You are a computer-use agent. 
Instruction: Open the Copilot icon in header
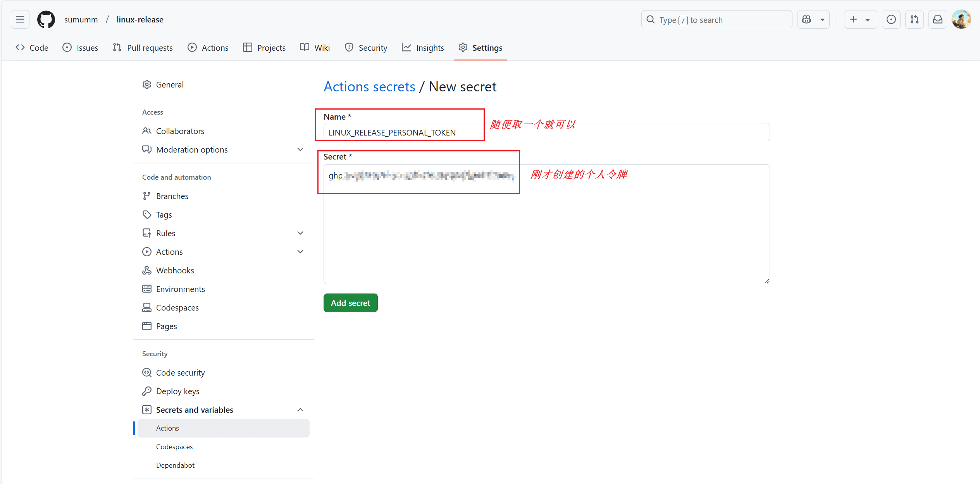(806, 20)
